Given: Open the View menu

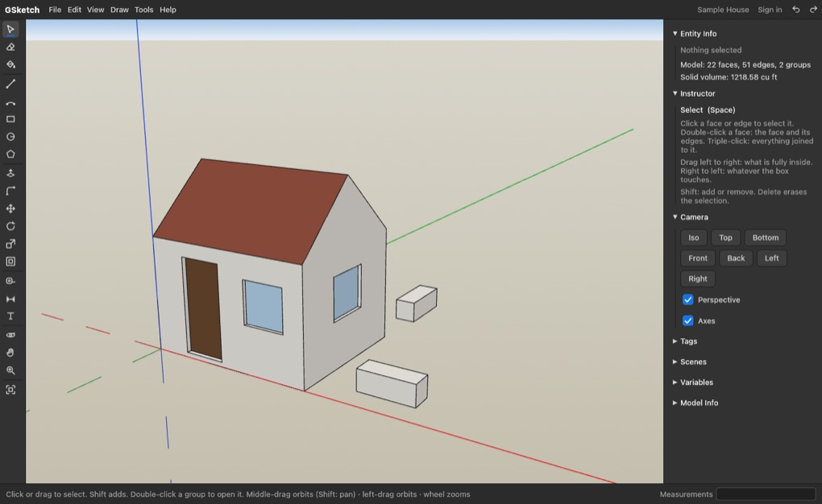Looking at the screenshot, I should (95, 10).
